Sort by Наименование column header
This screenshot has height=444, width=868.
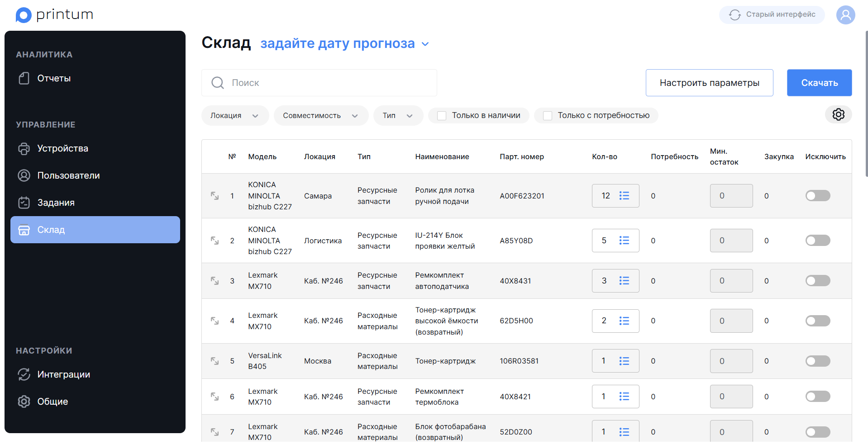point(442,156)
